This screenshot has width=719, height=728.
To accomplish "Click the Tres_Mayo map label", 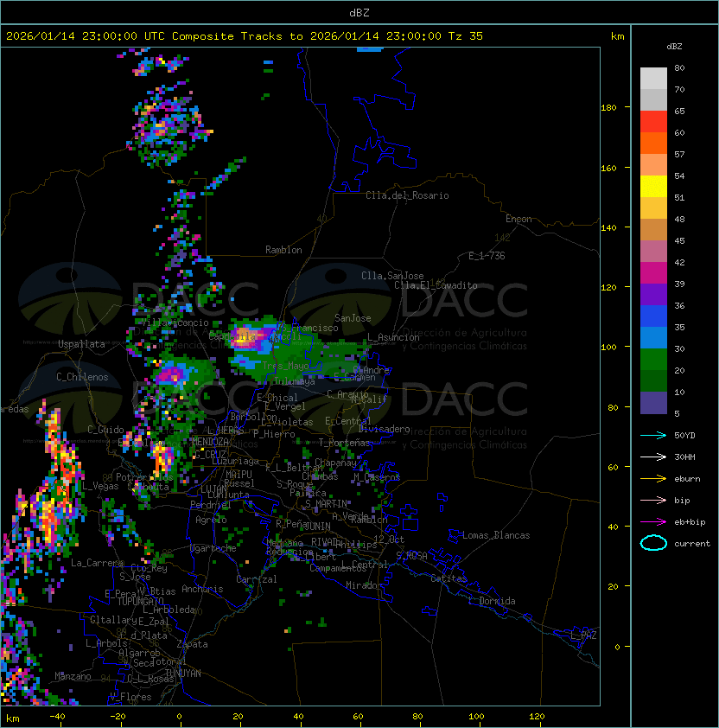I will click(x=285, y=366).
